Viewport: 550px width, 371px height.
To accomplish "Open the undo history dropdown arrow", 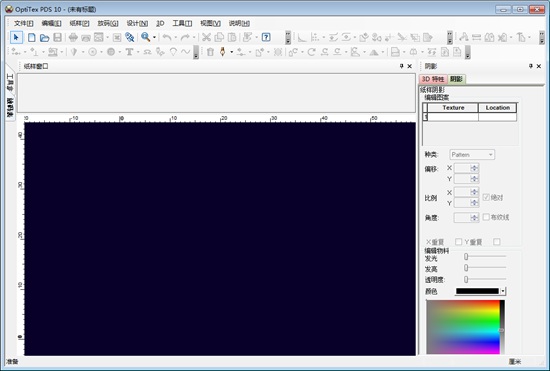I will (x=176, y=37).
